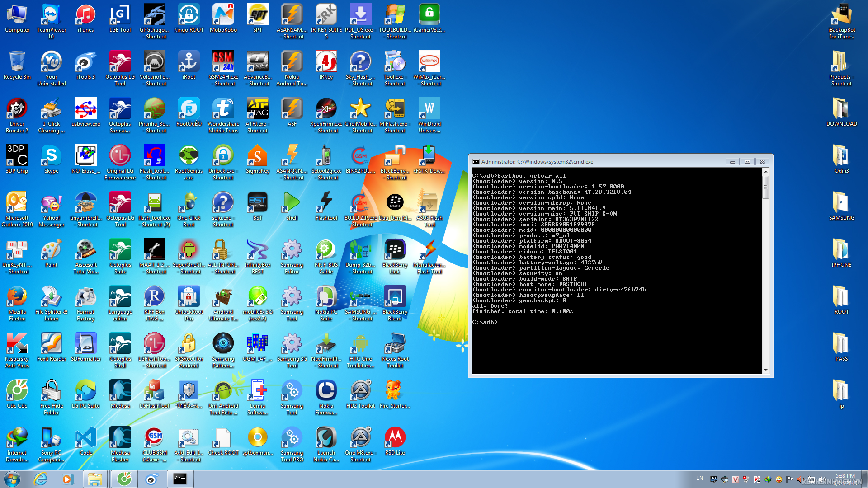The width and height of the screenshot is (868, 488).
Task: Minimize the cmd.exe window
Action: click(732, 162)
